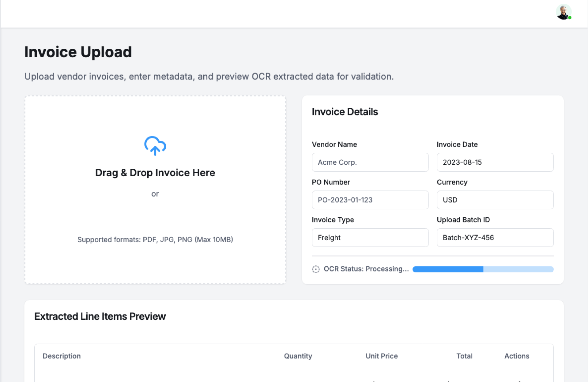Click the green online status dot
The height and width of the screenshot is (382, 588).
[x=570, y=18]
